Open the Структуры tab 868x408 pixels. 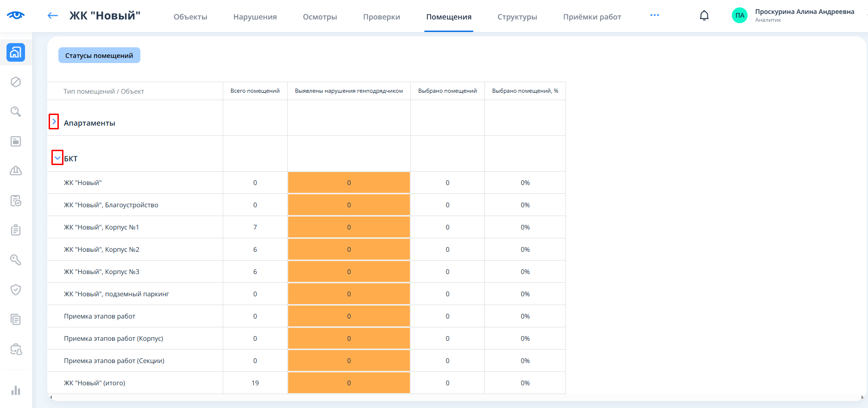tap(517, 17)
